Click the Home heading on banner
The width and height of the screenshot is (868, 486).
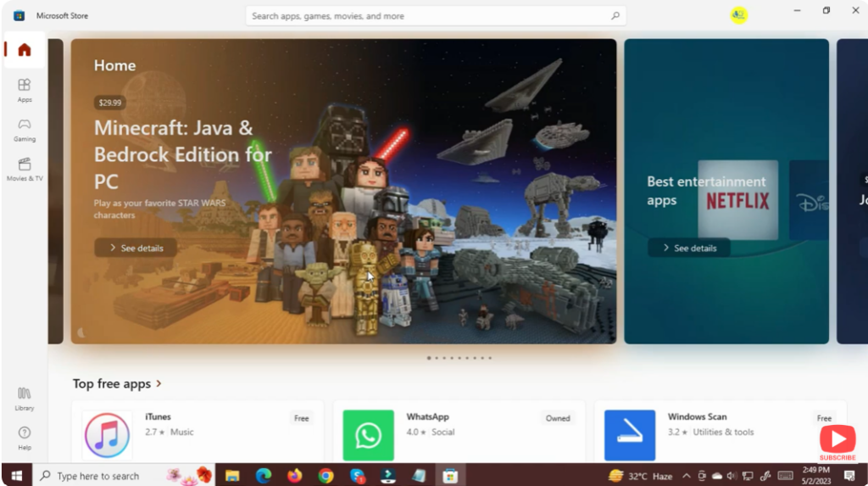[114, 65]
